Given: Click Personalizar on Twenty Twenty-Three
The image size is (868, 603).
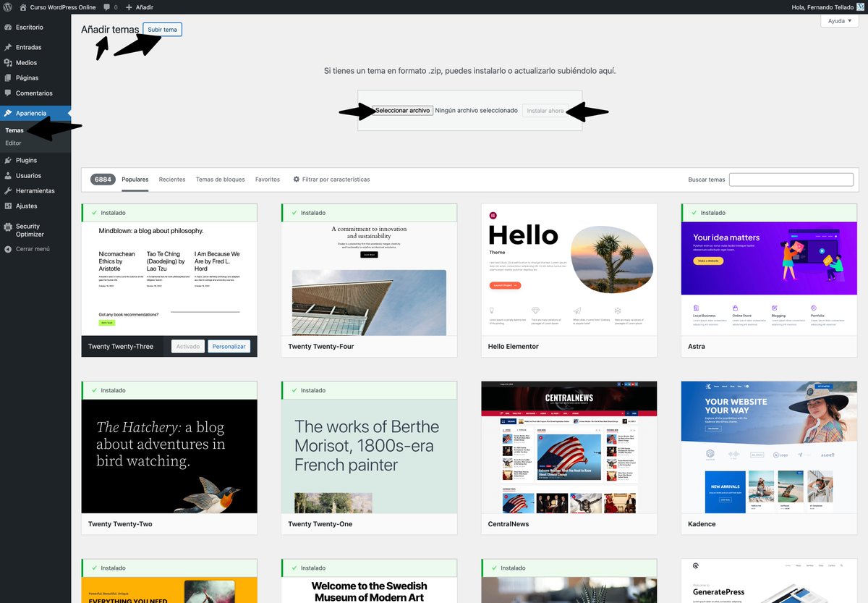Looking at the screenshot, I should pos(229,346).
